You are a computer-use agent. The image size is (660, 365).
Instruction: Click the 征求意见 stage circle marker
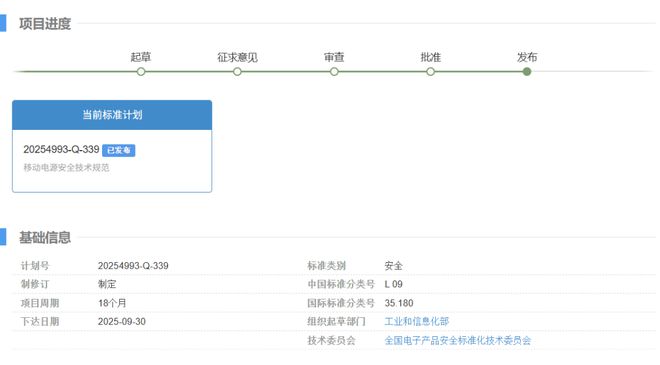click(x=237, y=72)
